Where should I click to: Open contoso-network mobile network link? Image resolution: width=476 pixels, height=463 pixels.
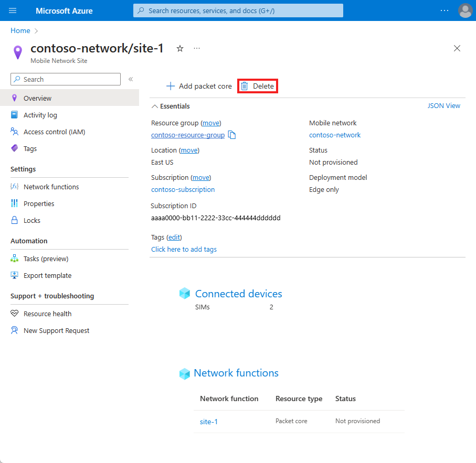click(x=335, y=135)
